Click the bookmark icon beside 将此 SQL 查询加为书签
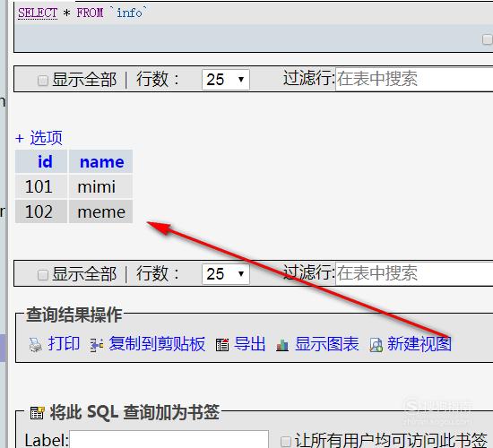Image resolution: width=493 pixels, height=448 pixels. click(x=38, y=413)
